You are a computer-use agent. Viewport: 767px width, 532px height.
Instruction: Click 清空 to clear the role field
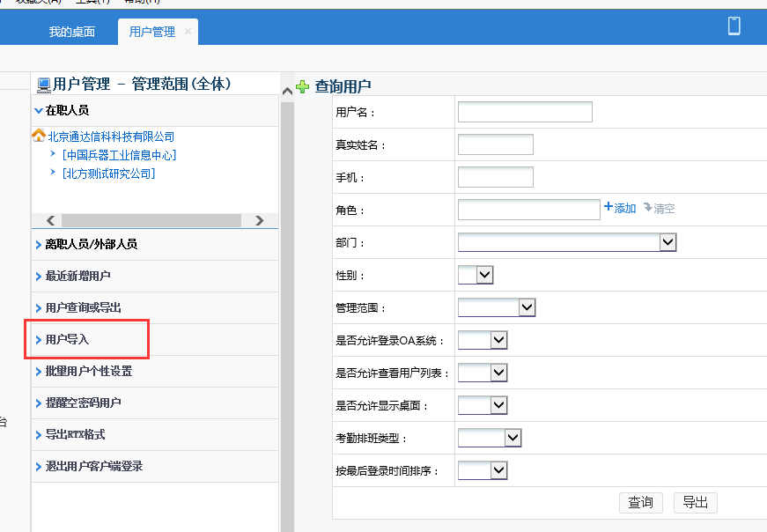(x=660, y=209)
